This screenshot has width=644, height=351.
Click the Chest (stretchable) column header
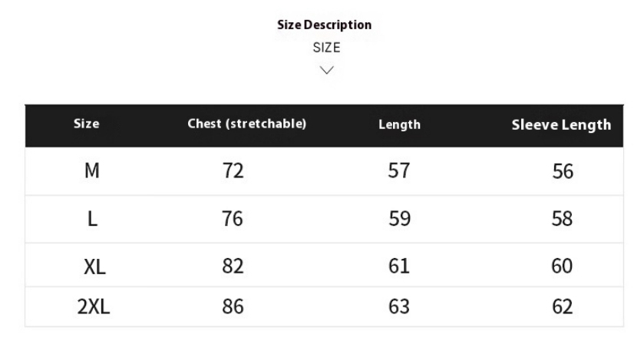point(247,124)
